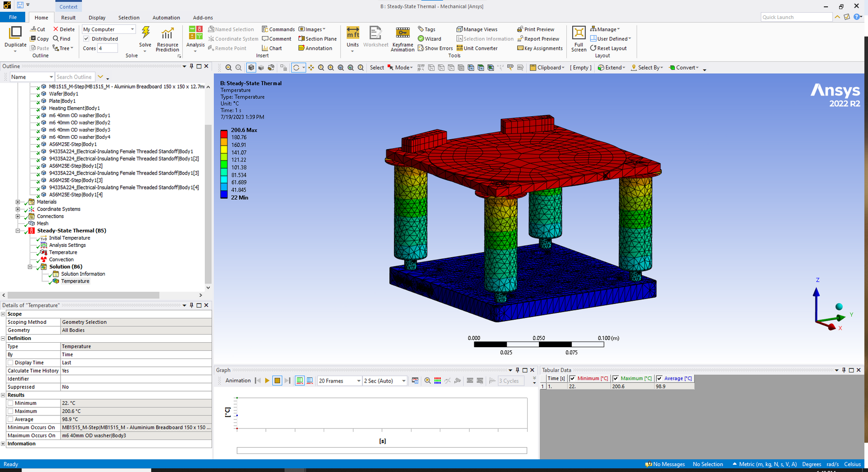Screen dimensions: 868x472
Task: Toggle the Maximum result checkbox in Details
Action: (10, 411)
